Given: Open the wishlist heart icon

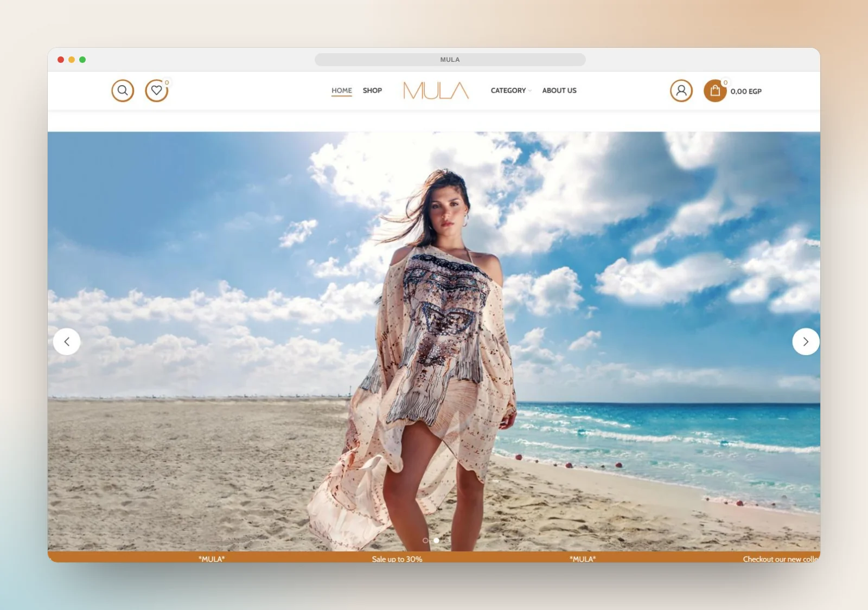Looking at the screenshot, I should [x=156, y=91].
